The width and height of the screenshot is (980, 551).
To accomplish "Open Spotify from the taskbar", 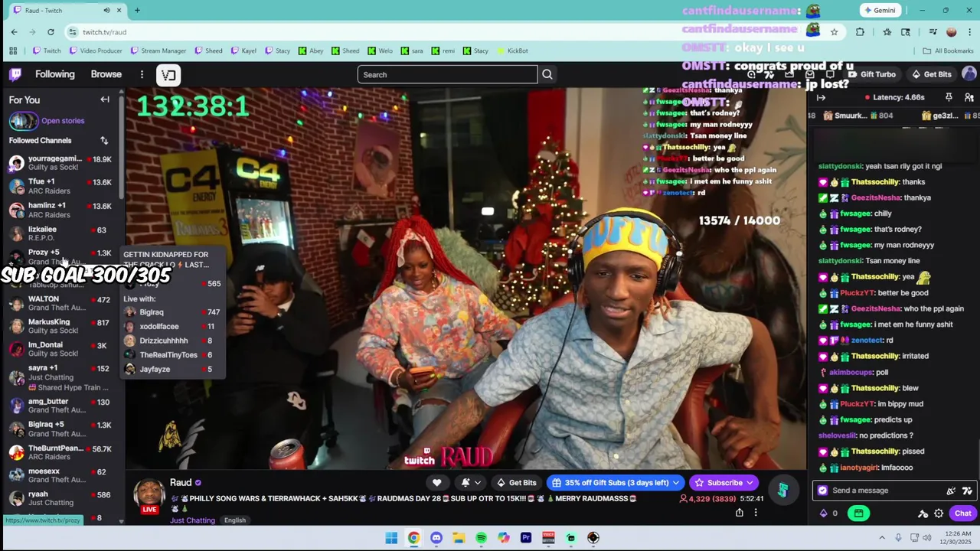I will pos(481,538).
